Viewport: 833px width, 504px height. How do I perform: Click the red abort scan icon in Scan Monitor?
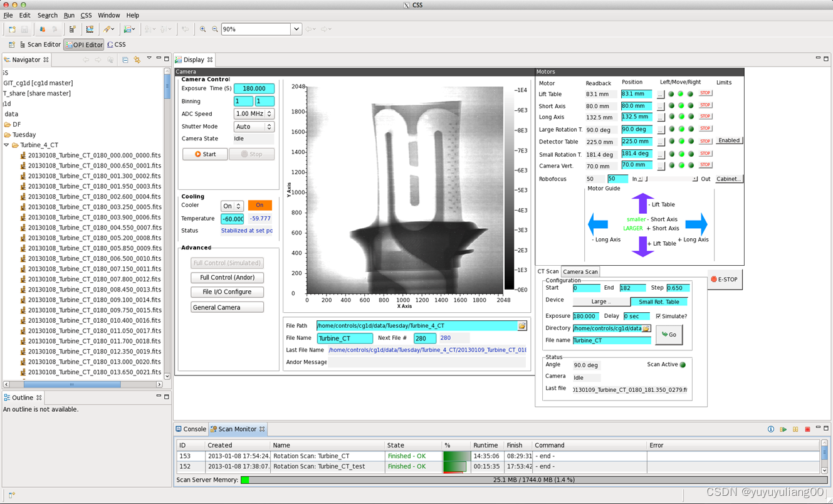click(807, 429)
